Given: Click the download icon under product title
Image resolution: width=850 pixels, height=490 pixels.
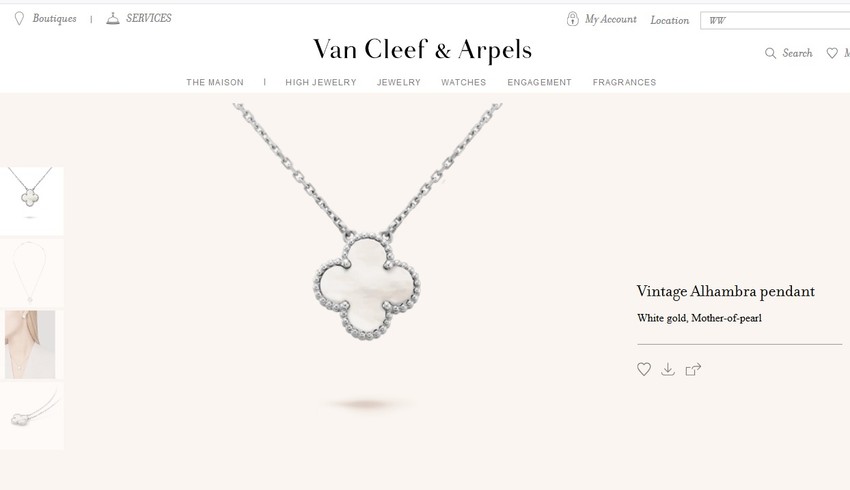Looking at the screenshot, I should pyautogui.click(x=668, y=369).
